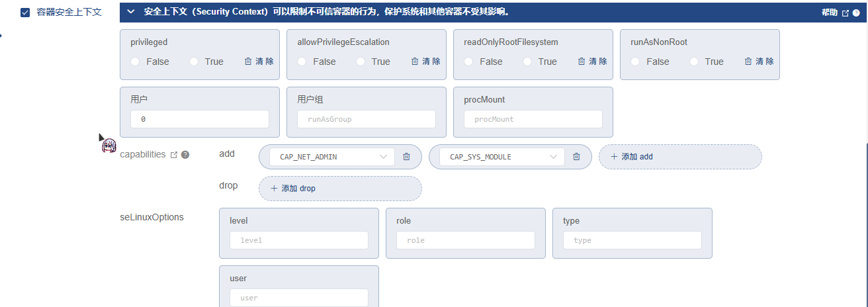Set readOnlyRootFilesystem to True
Viewport: 868px width, 307px height.
(527, 62)
